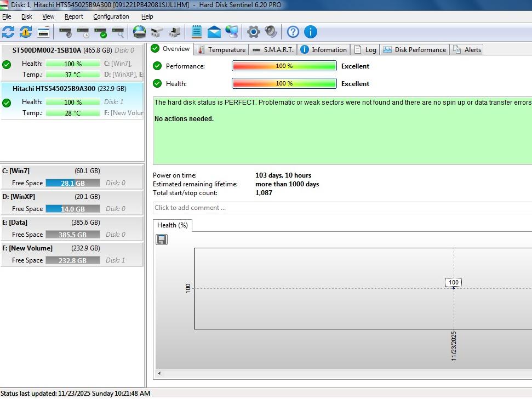The width and height of the screenshot is (532, 399).
Task: Open the Report menu
Action: (74, 16)
